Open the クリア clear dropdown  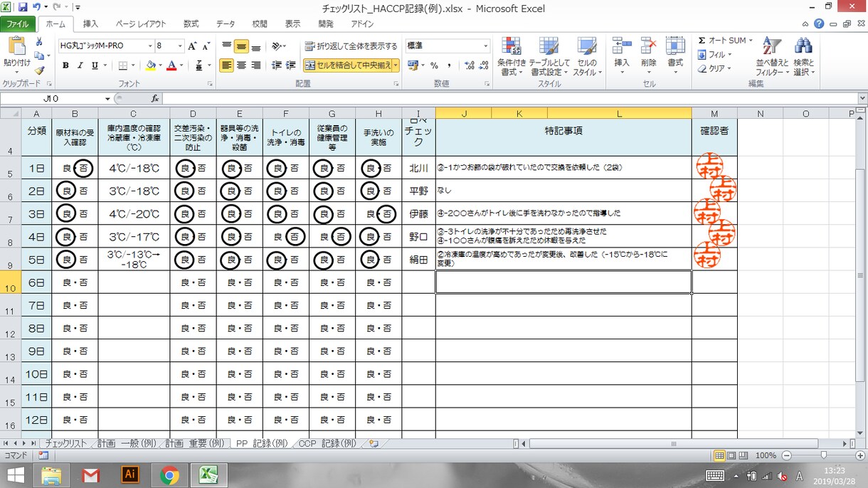click(x=716, y=69)
